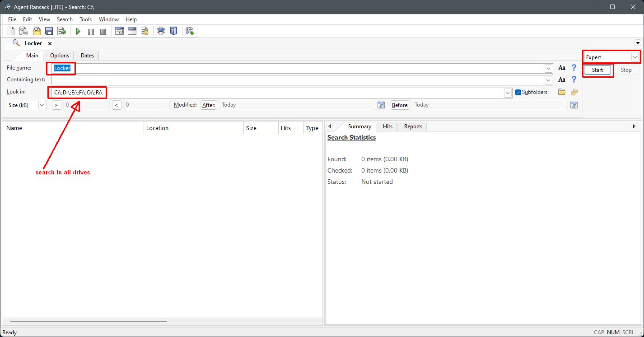Start the search with the green play icon
Image resolution: width=644 pixels, height=337 pixels.
coord(78,31)
